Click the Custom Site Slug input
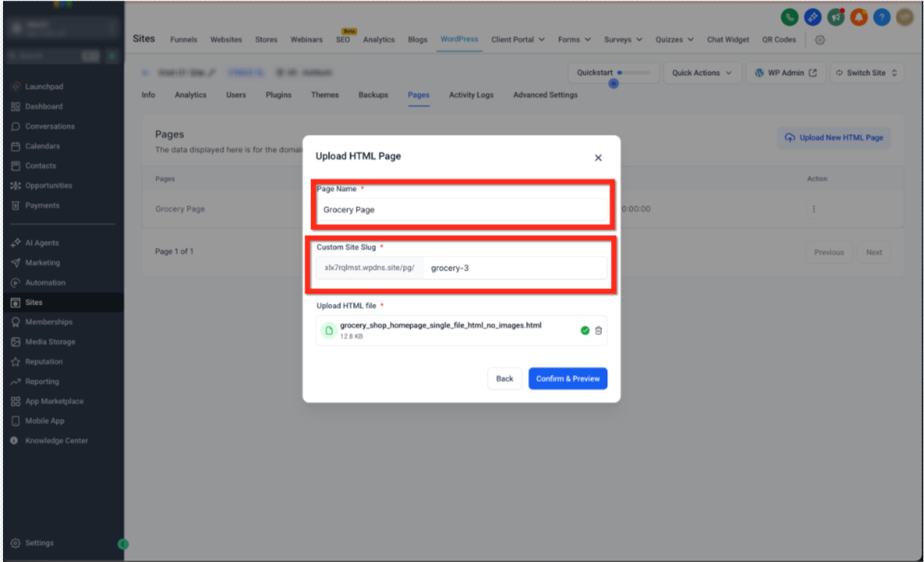 coord(515,268)
